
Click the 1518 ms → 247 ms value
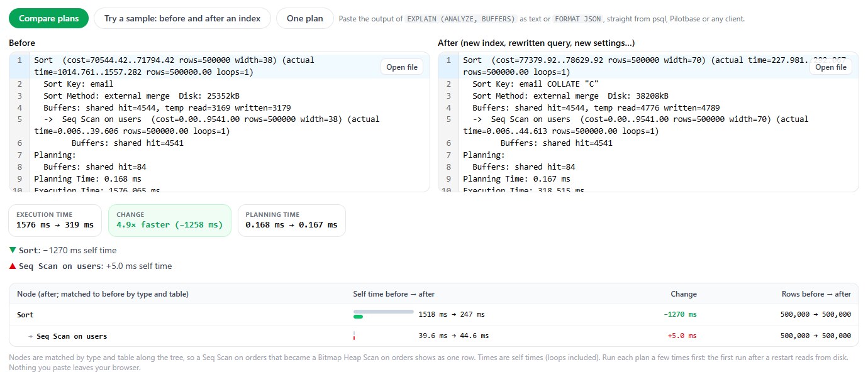[x=452, y=314]
